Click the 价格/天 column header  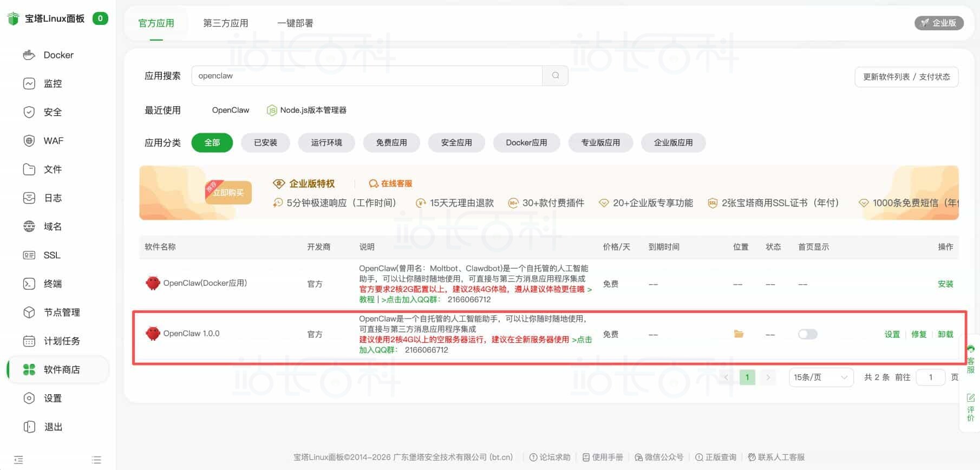[617, 247]
